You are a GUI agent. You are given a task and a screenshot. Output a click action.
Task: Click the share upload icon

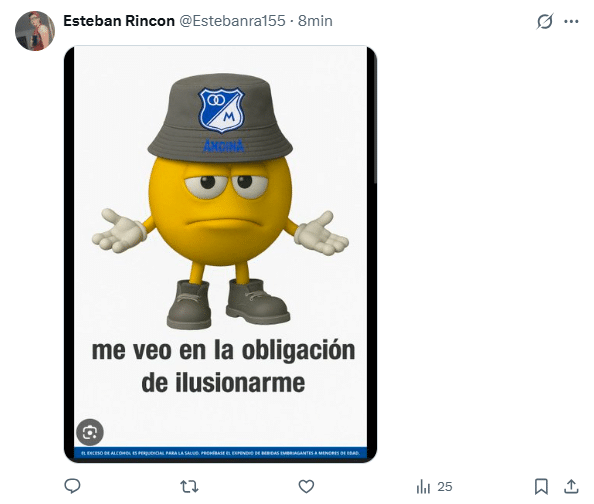pos(571,487)
